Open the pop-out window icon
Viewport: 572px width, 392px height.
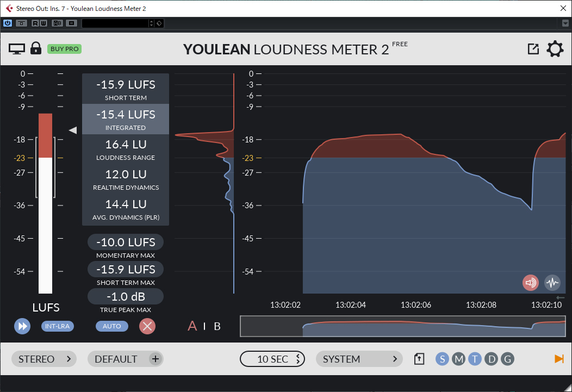[533, 49]
